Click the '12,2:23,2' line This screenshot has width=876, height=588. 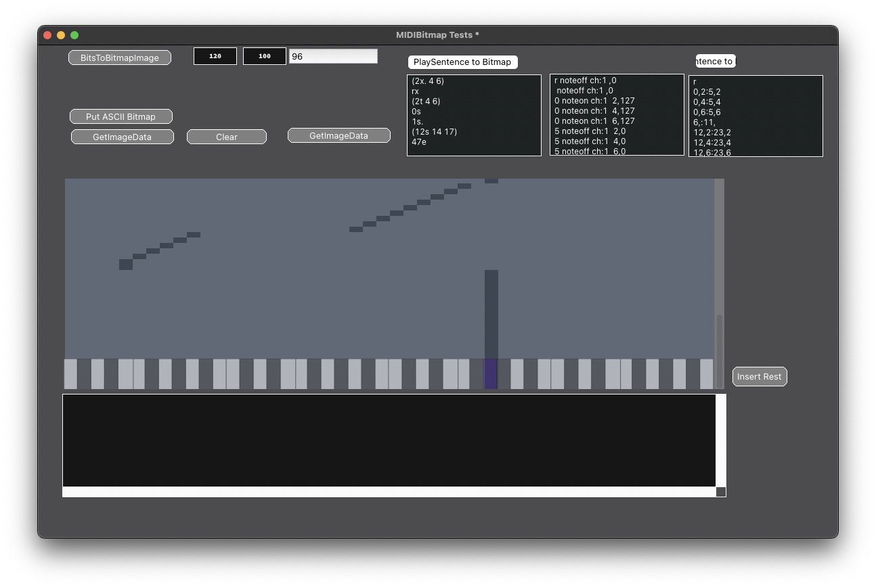(x=711, y=132)
